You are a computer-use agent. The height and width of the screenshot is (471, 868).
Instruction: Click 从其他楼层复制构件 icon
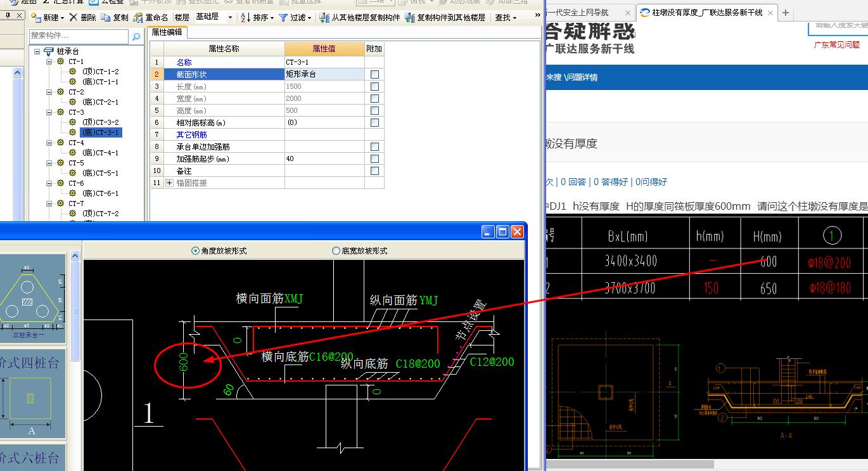click(324, 18)
